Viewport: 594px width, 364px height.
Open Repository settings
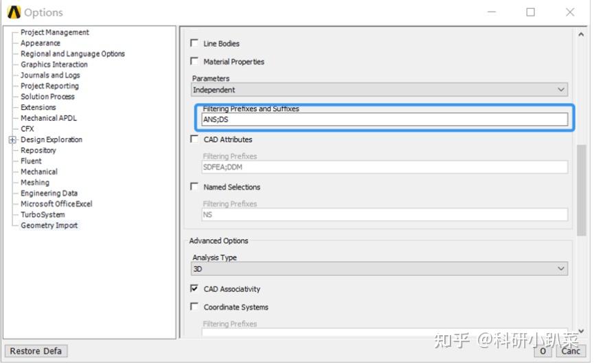tap(38, 150)
